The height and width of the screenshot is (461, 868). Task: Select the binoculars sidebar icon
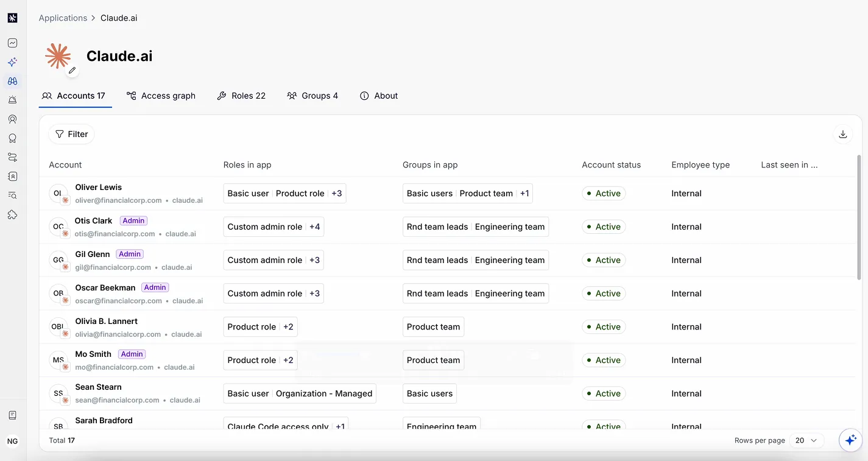coord(12,81)
